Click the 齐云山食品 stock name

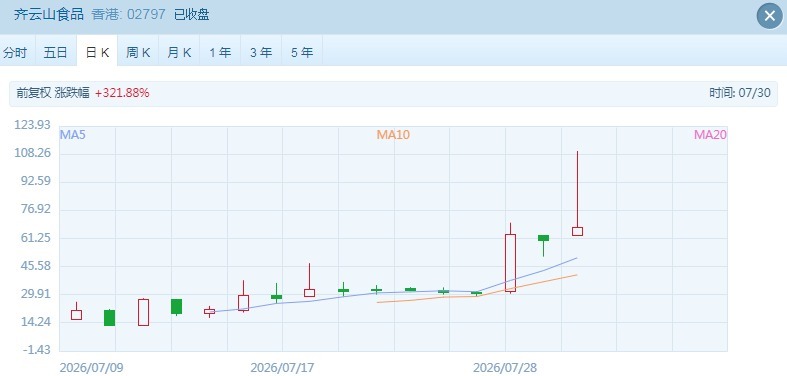click(49, 14)
